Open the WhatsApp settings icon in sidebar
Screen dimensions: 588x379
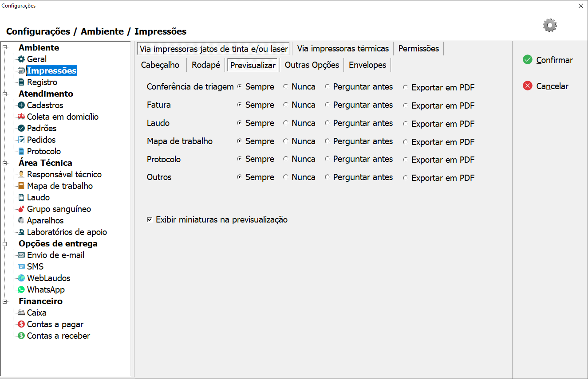21,290
